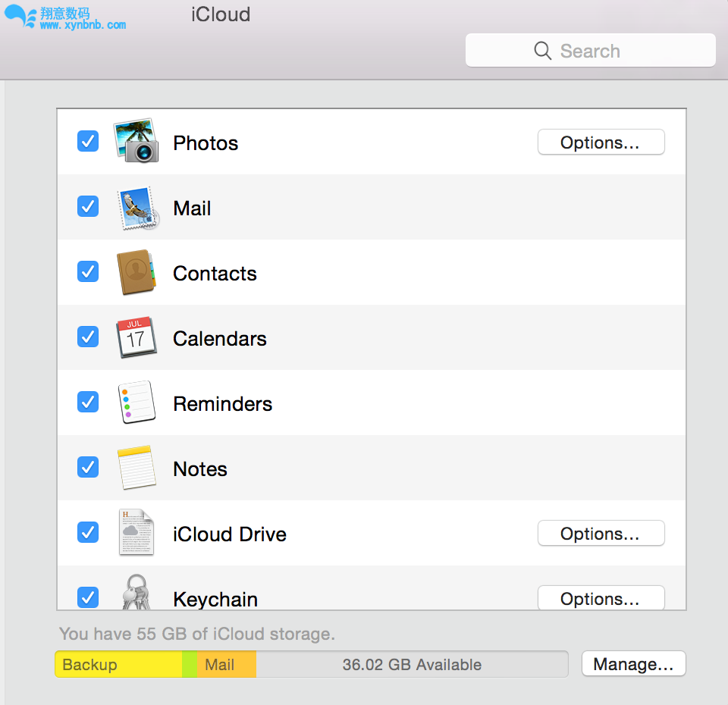
Task: Click the iCloud Drive document icon
Action: (x=136, y=532)
